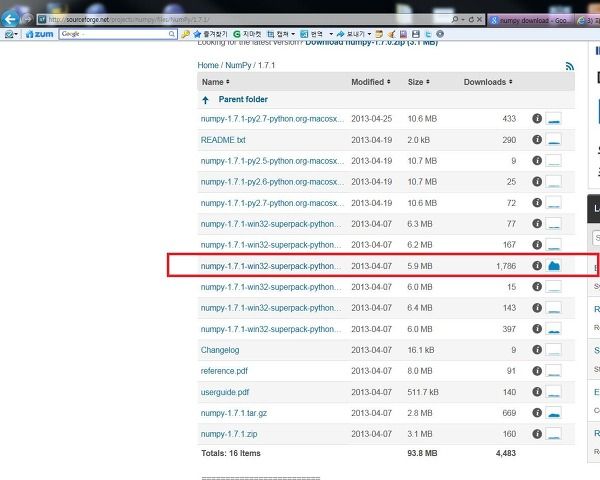This screenshot has height=480, width=600.
Task: Open 즐겨찾기 favorites in toolbar
Action: tap(210, 34)
